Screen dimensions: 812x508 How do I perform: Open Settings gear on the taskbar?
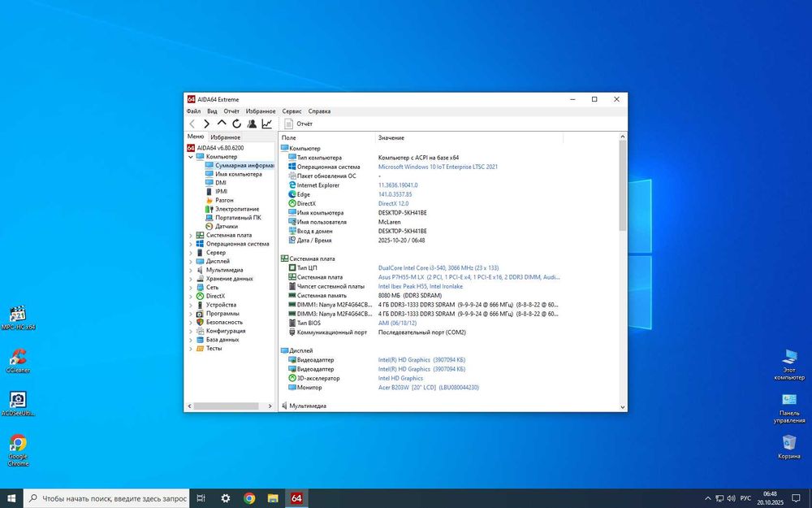[x=225, y=498]
